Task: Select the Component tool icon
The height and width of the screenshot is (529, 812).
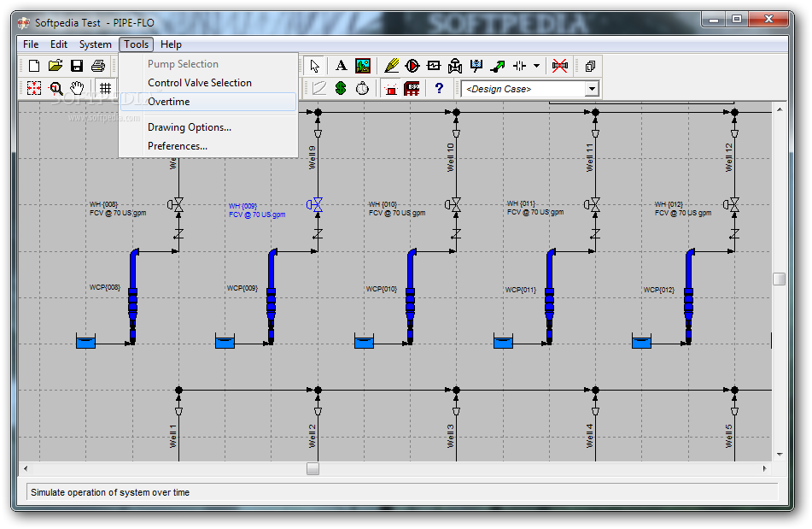Action: [434, 66]
